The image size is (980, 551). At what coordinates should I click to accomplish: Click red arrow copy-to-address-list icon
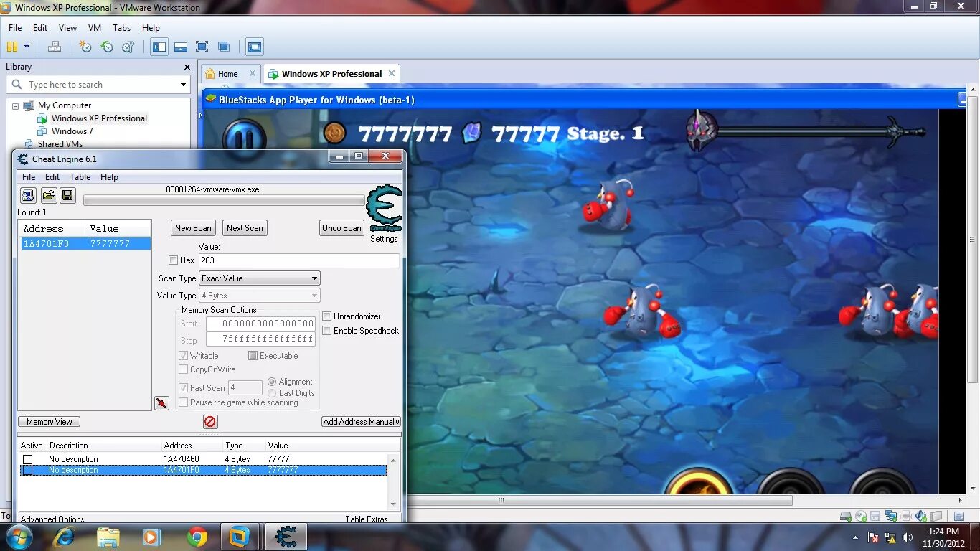tap(161, 403)
